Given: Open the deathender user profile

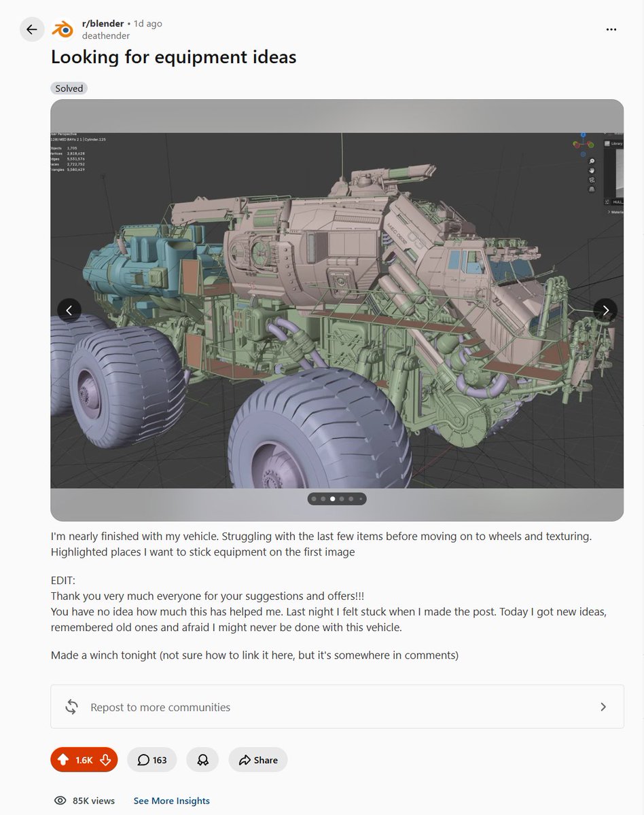Looking at the screenshot, I should pos(106,35).
